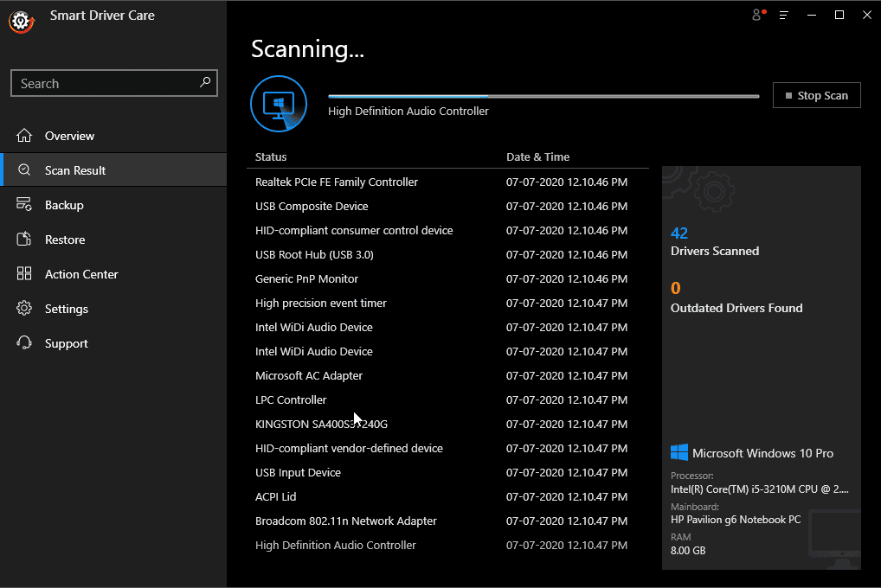Click the 8.00 GB RAM value
The height and width of the screenshot is (588, 881).
(x=688, y=550)
